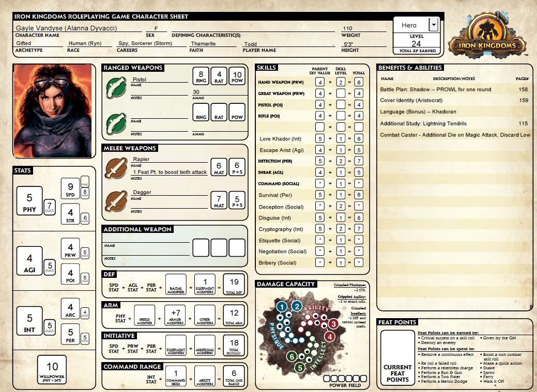Click the red Agility circle numbered 3

[x=333, y=323]
